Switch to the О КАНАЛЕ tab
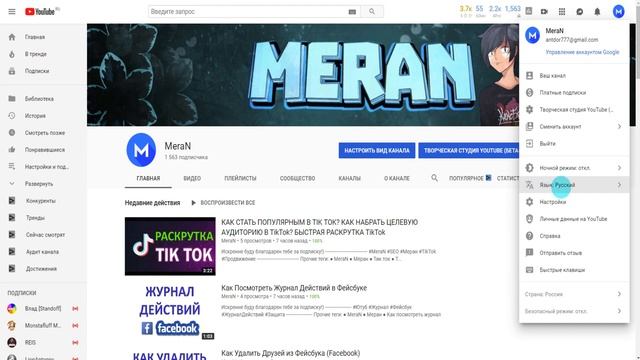640x360 pixels. [x=397, y=178]
